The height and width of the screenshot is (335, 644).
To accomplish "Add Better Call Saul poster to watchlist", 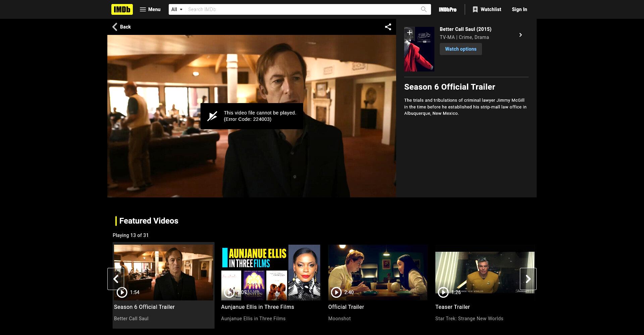I will 409,33.
